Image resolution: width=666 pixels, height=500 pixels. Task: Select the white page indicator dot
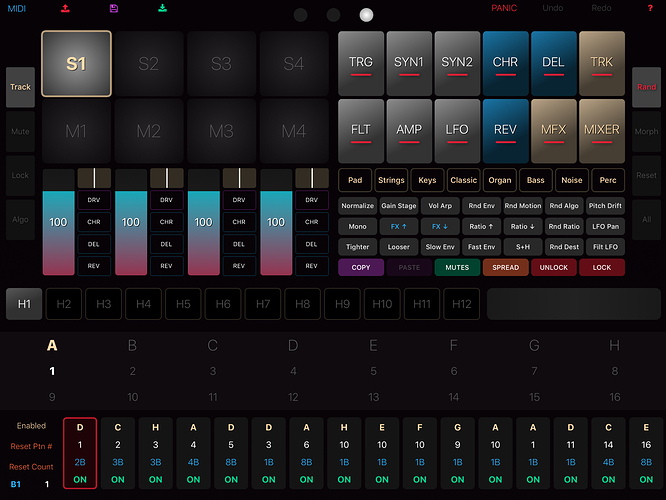[x=366, y=15]
